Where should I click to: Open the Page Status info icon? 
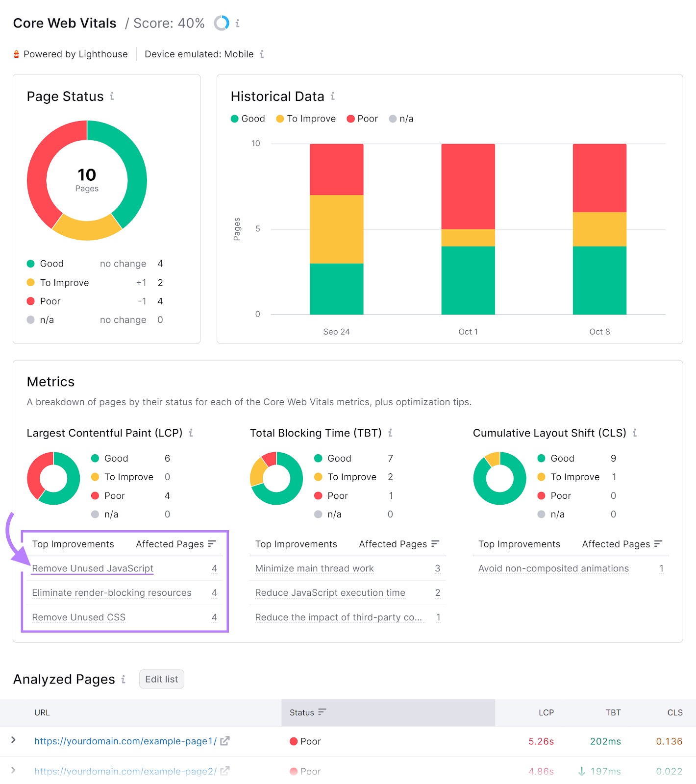click(112, 96)
